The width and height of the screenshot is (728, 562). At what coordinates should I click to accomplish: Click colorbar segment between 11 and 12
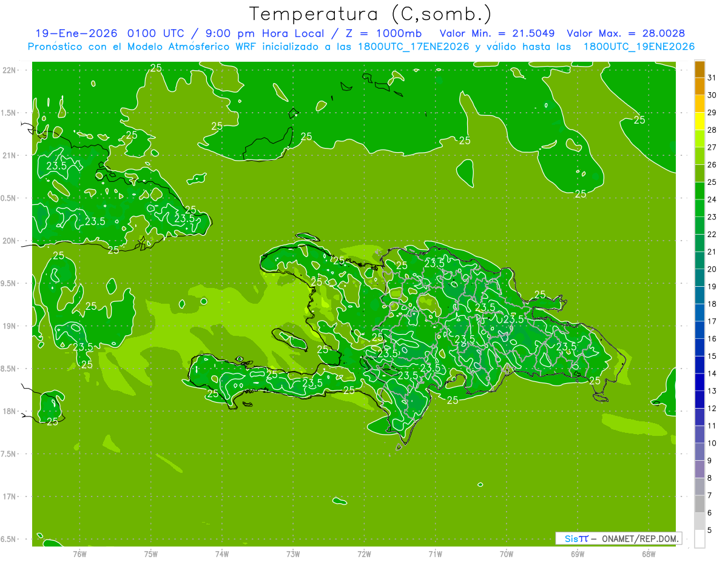coord(699,417)
